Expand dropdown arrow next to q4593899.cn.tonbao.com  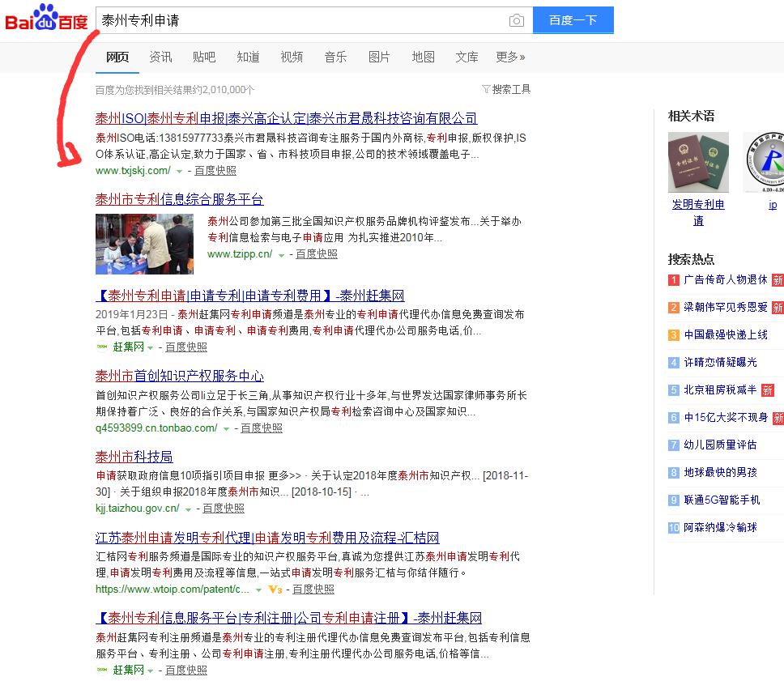tap(227, 429)
